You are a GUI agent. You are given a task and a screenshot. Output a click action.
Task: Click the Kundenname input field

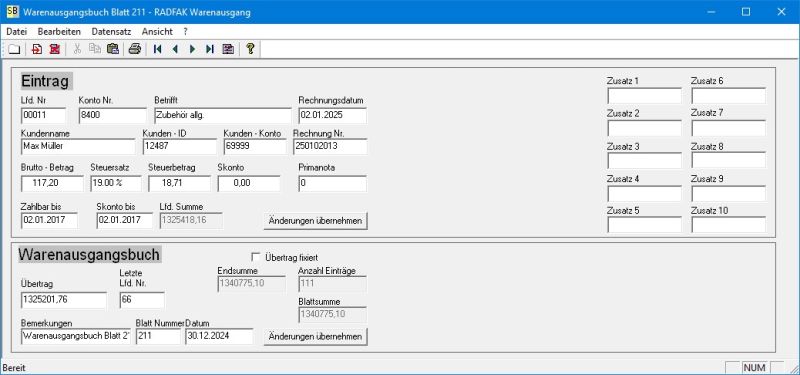tap(78, 146)
